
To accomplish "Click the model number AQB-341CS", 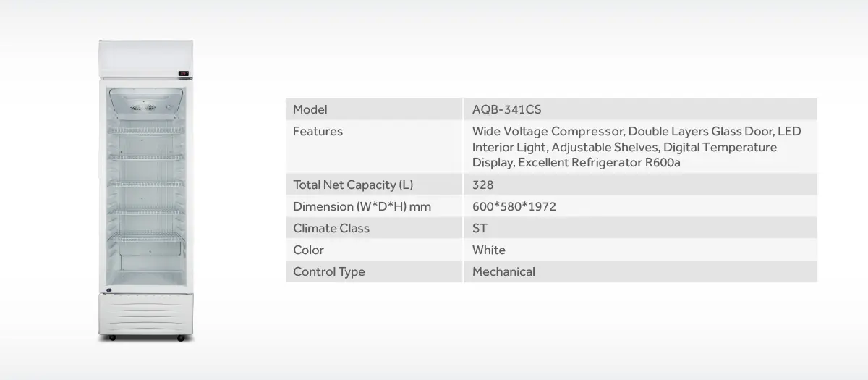I will tap(506, 109).
